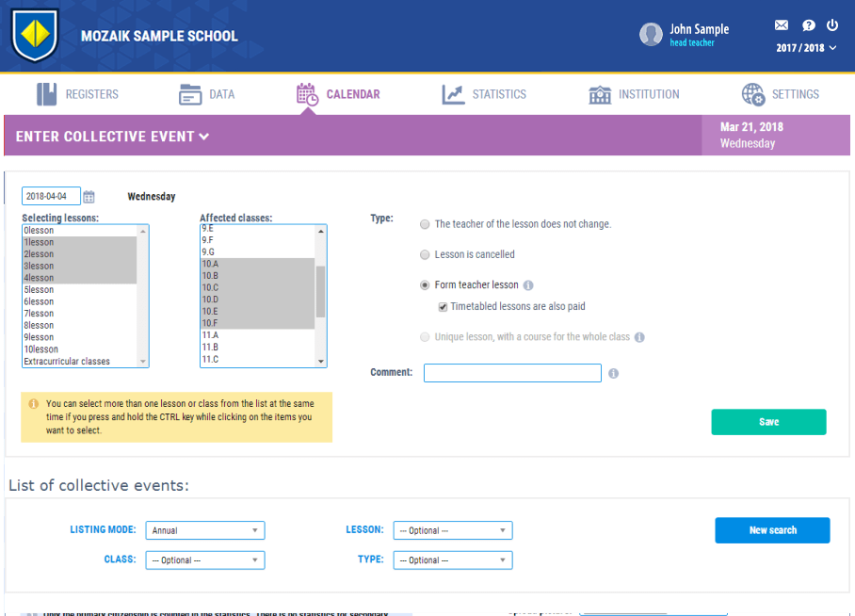
Task: Click the New search button
Action: [x=772, y=530]
